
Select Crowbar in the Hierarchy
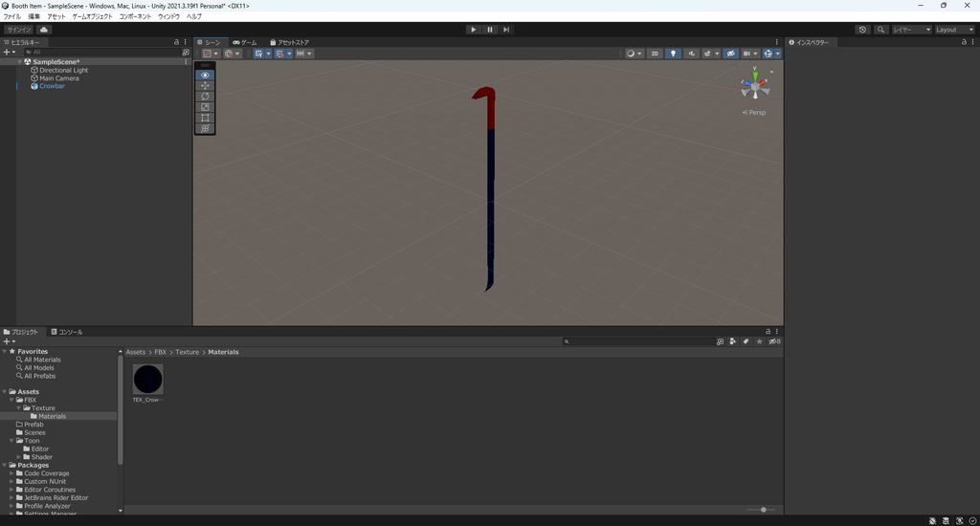coord(52,86)
